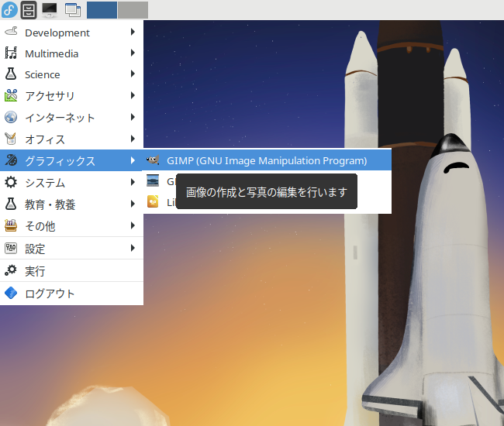Expand インターネット via its arrow
Screen dimensions: 504x426
tap(133, 117)
